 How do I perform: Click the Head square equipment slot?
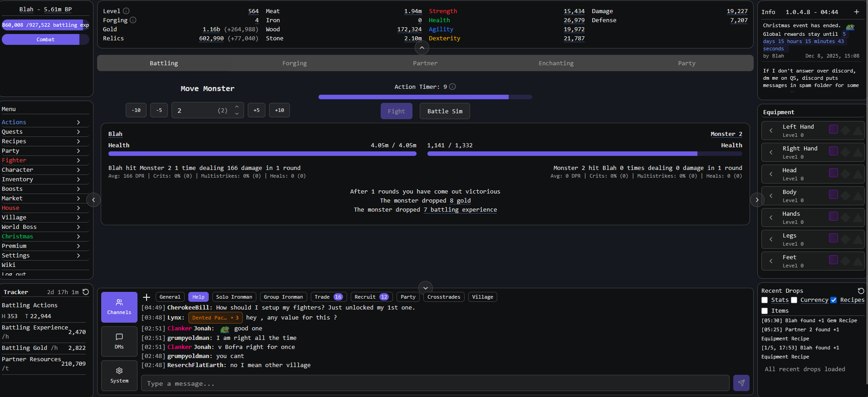pyautogui.click(x=834, y=173)
